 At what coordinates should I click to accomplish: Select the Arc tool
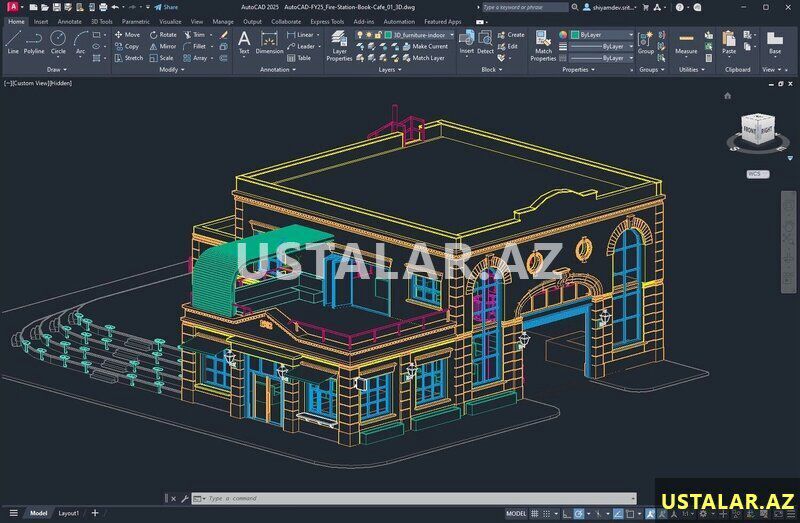(x=81, y=42)
